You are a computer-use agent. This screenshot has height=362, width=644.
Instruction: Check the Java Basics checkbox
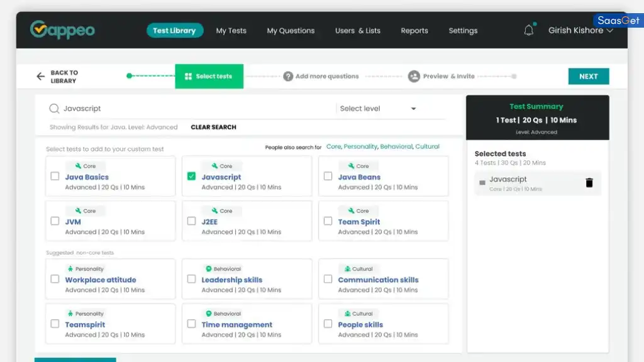click(x=55, y=177)
